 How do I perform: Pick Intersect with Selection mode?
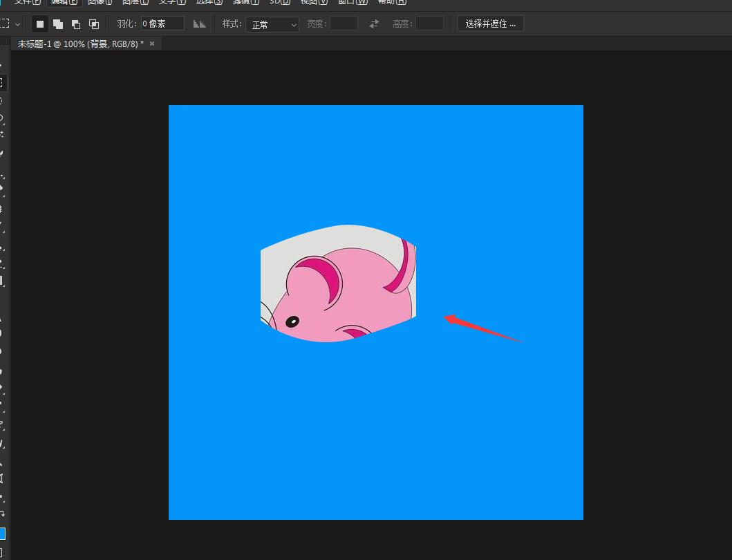[94, 24]
